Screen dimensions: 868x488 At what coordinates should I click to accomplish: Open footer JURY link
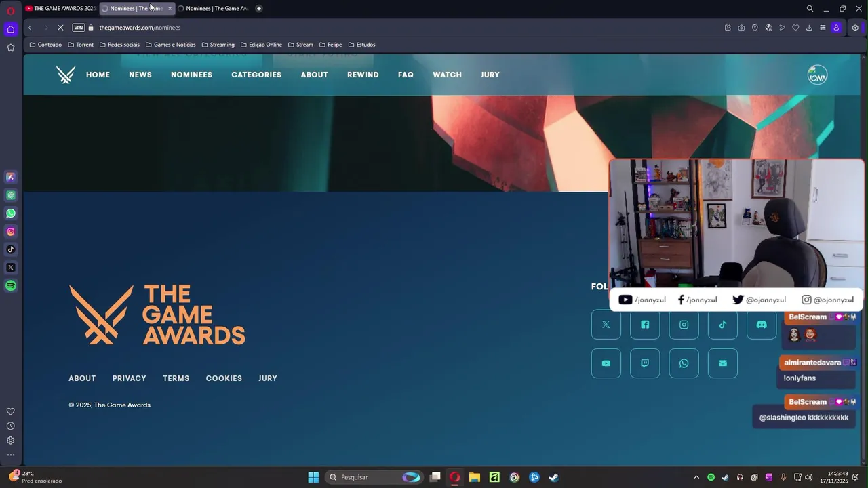click(x=268, y=378)
